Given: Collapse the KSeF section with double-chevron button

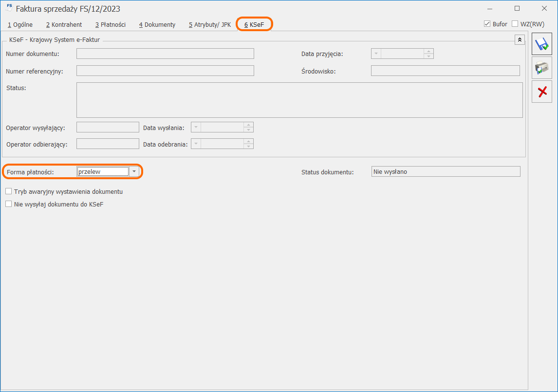Looking at the screenshot, I should [x=520, y=39].
